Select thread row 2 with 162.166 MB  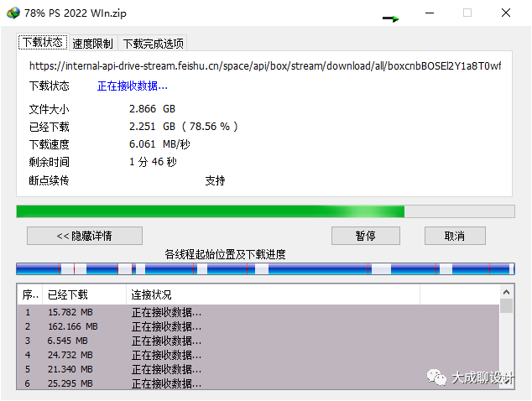pos(258,326)
